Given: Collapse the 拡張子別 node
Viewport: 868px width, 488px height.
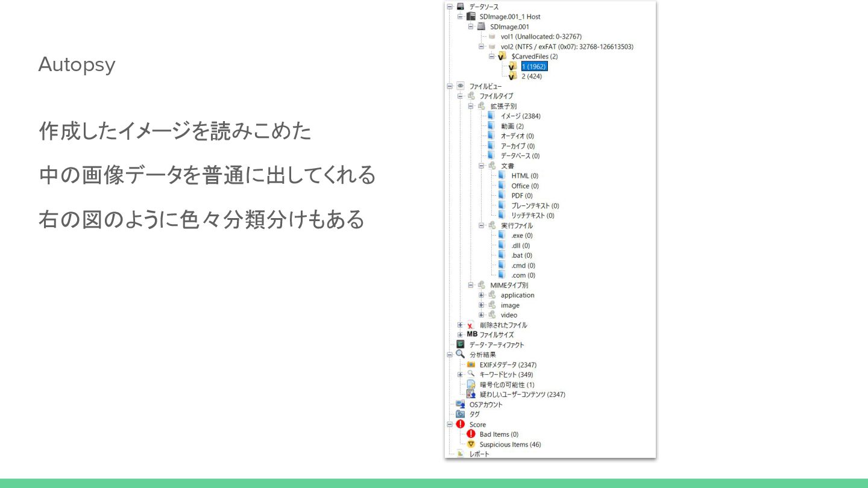Looking at the screenshot, I should (x=471, y=106).
